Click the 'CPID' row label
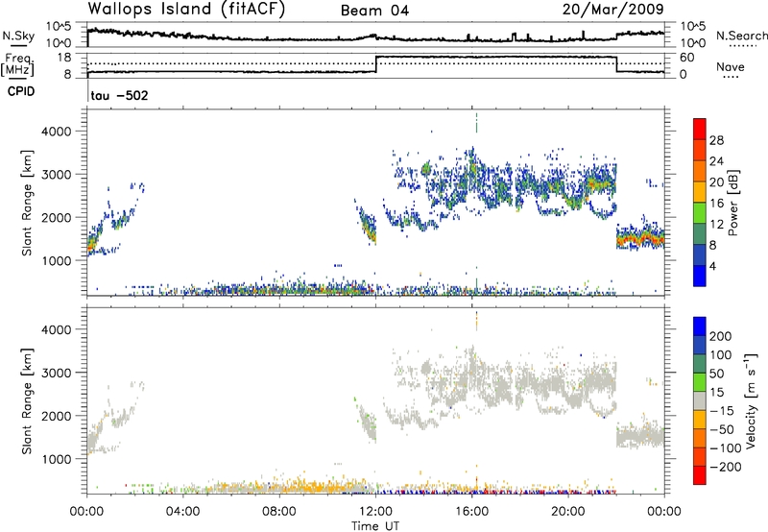 click(21, 91)
